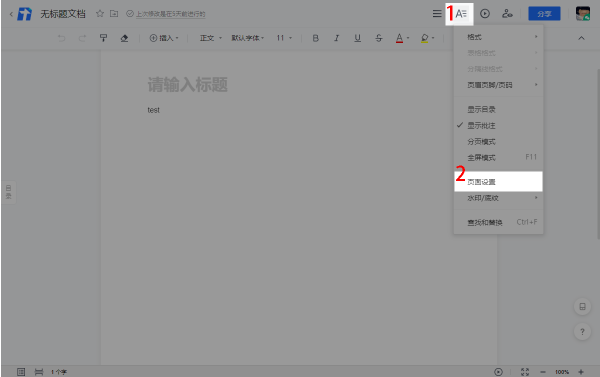
Task: Open the collaborator permissions icon
Action: pos(507,14)
